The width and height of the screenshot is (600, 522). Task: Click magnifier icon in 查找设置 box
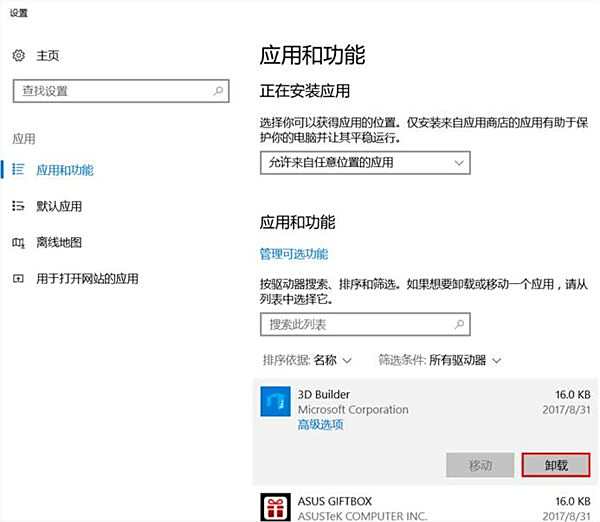218,91
